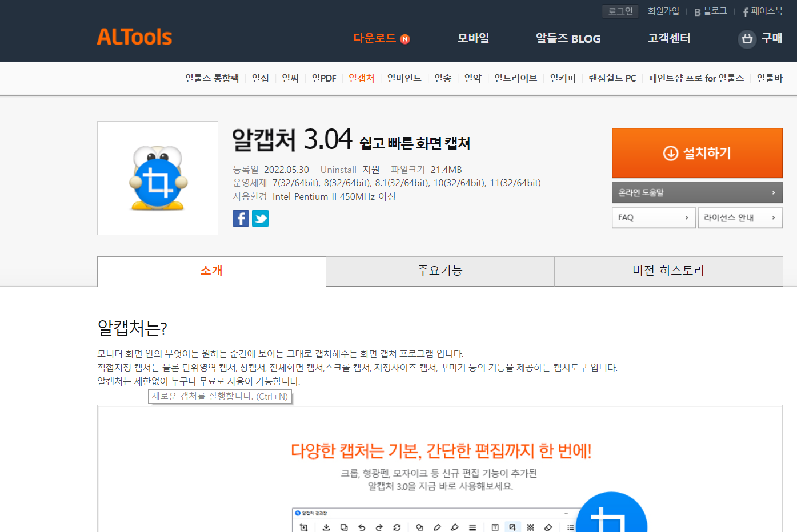Select 알툴즈 통합팩 in product submenu
This screenshot has height=532, width=797.
click(212, 78)
